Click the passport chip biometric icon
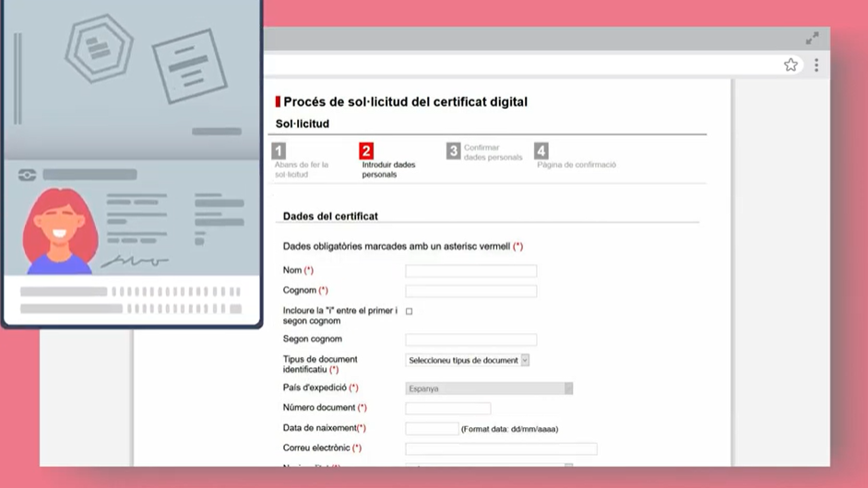Screen dimensions: 868x488 tap(27, 174)
